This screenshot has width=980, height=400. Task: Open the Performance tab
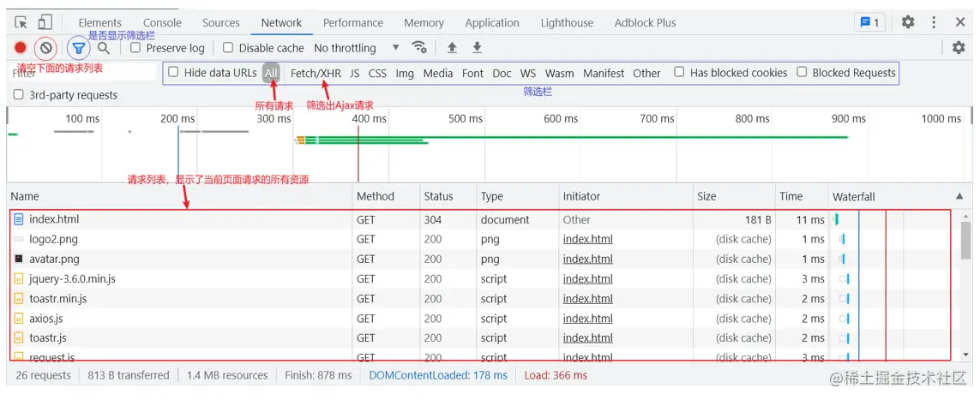(x=353, y=22)
